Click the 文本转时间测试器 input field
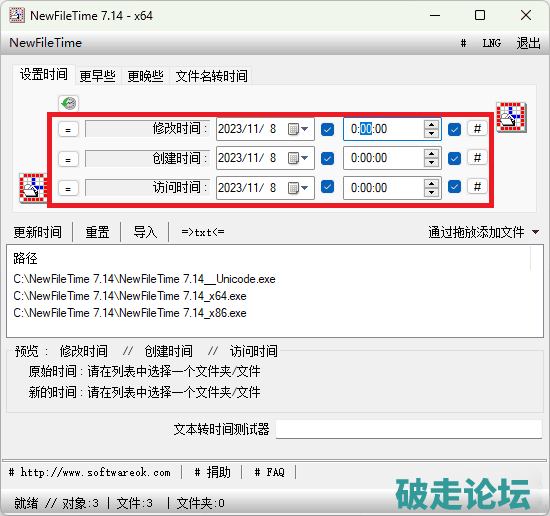The image size is (550, 516). click(x=409, y=429)
